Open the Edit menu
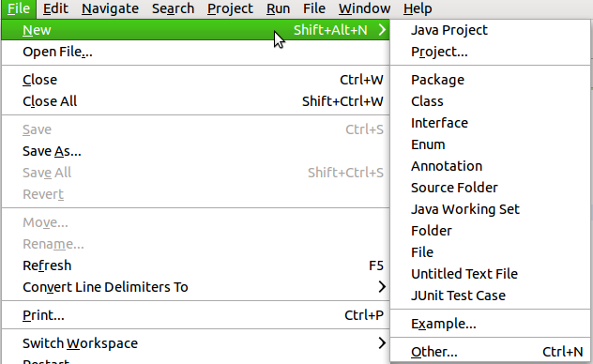Screen dimensions: 593x364 [x=55, y=8]
